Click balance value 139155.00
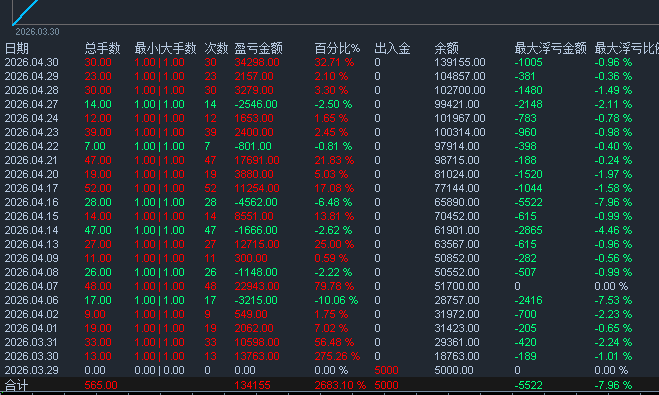 460,63
